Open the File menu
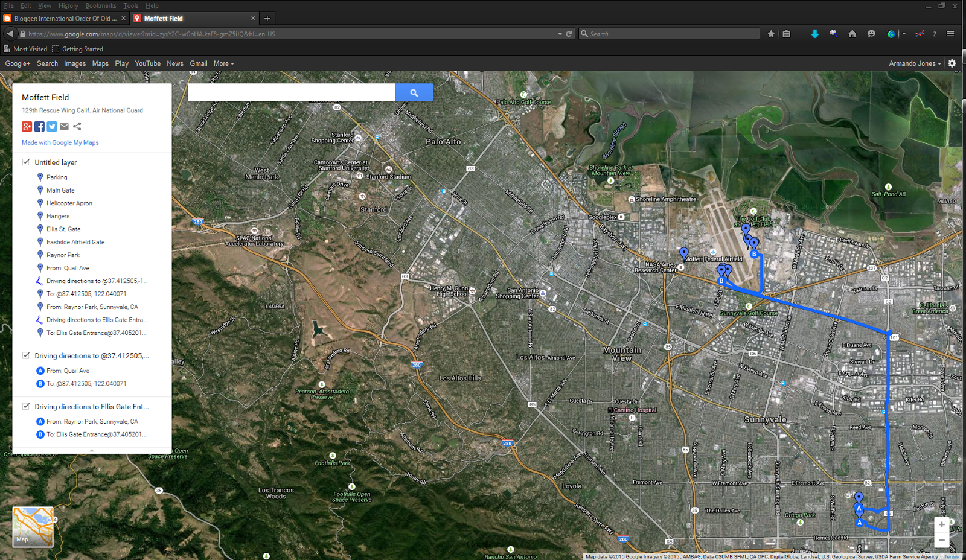 [8, 5]
